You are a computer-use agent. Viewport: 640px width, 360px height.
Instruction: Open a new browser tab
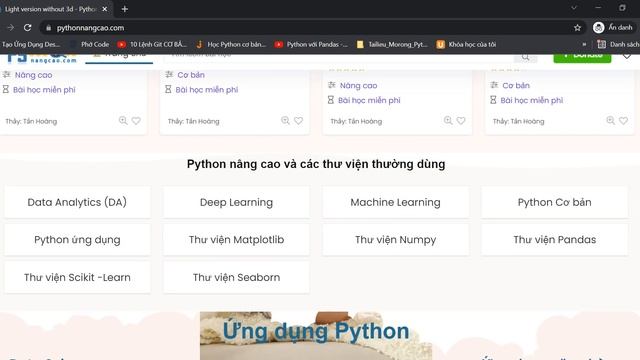coord(124,9)
